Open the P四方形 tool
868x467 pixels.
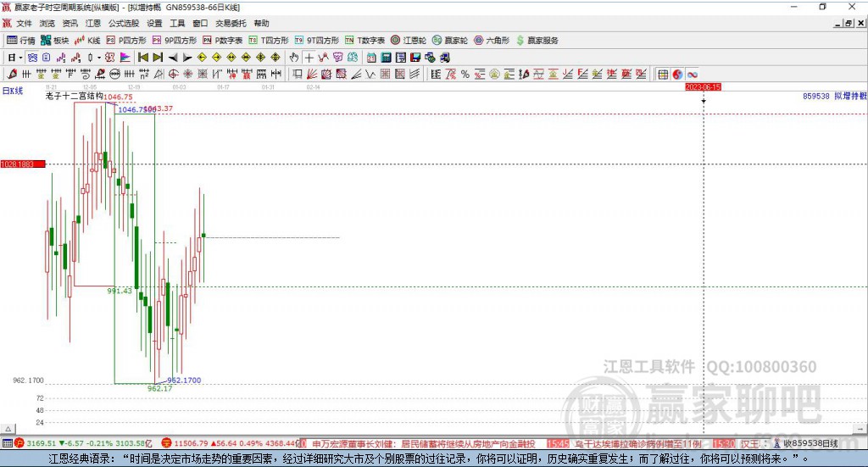click(x=126, y=41)
